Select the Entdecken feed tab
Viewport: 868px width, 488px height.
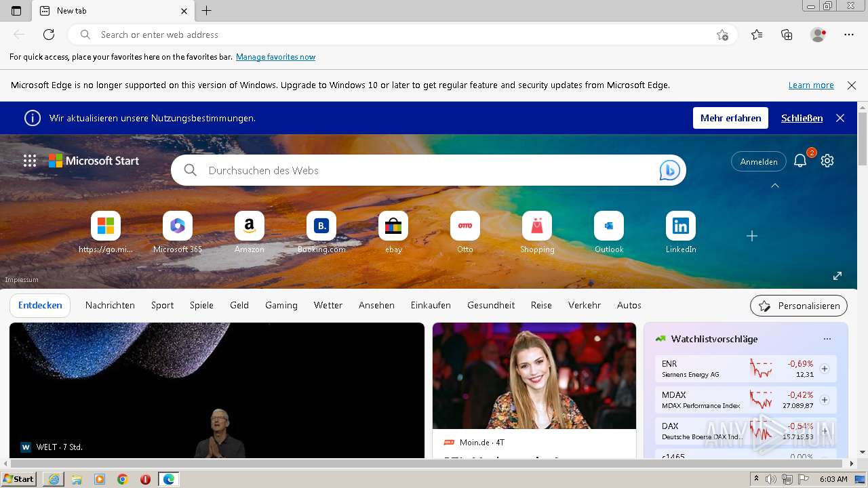(40, 305)
